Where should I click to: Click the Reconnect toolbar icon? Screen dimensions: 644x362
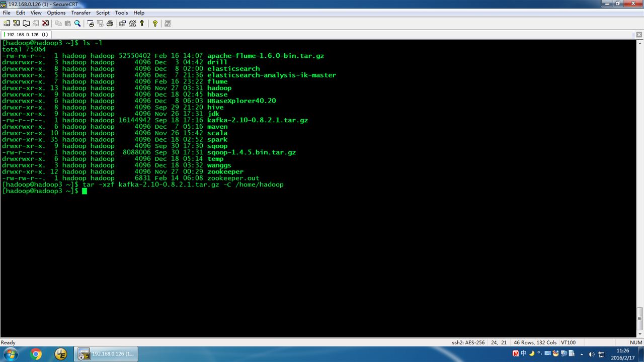point(36,23)
